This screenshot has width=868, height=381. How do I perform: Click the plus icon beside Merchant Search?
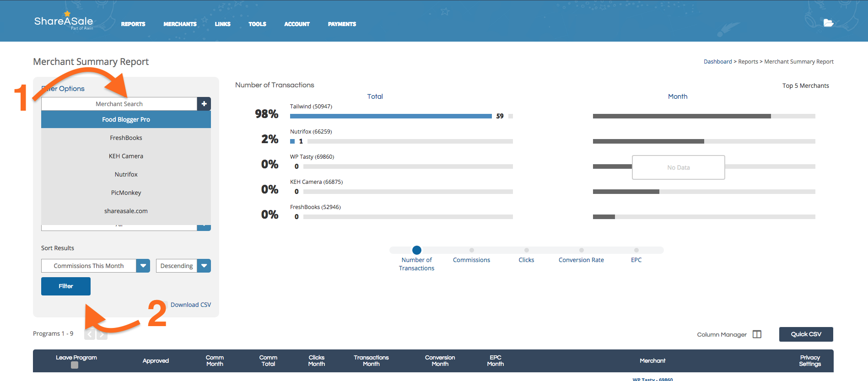click(204, 104)
